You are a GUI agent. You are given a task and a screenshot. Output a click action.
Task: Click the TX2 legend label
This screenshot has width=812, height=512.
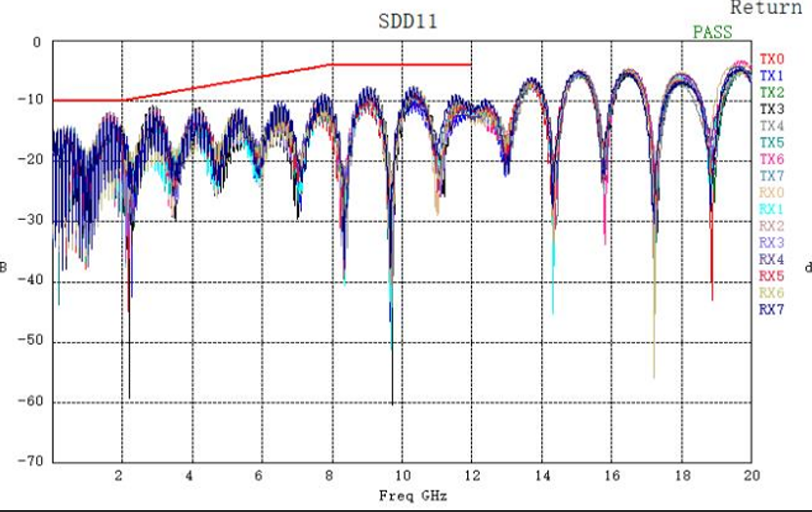(772, 92)
